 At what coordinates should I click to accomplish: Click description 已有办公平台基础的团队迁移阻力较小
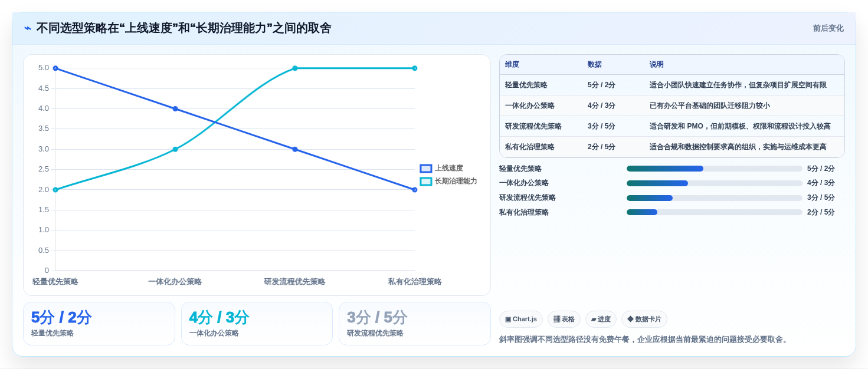(710, 106)
